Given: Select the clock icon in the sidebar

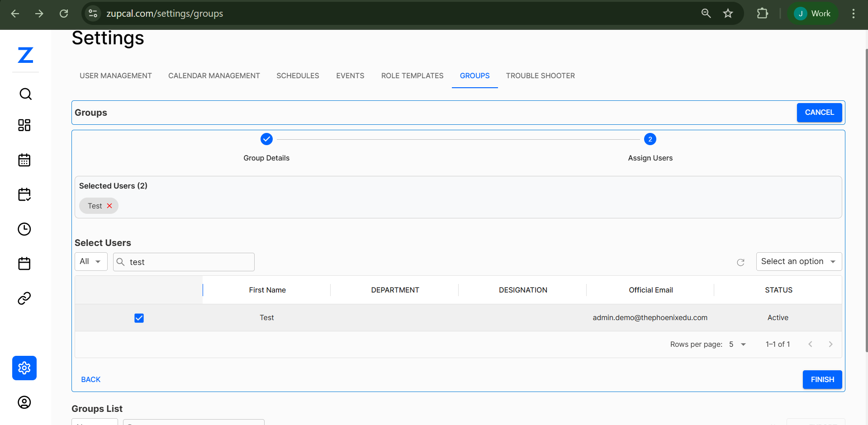Looking at the screenshot, I should 24,229.
